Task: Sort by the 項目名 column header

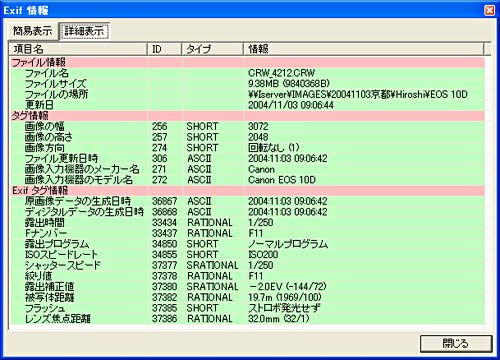Action: [x=78, y=49]
